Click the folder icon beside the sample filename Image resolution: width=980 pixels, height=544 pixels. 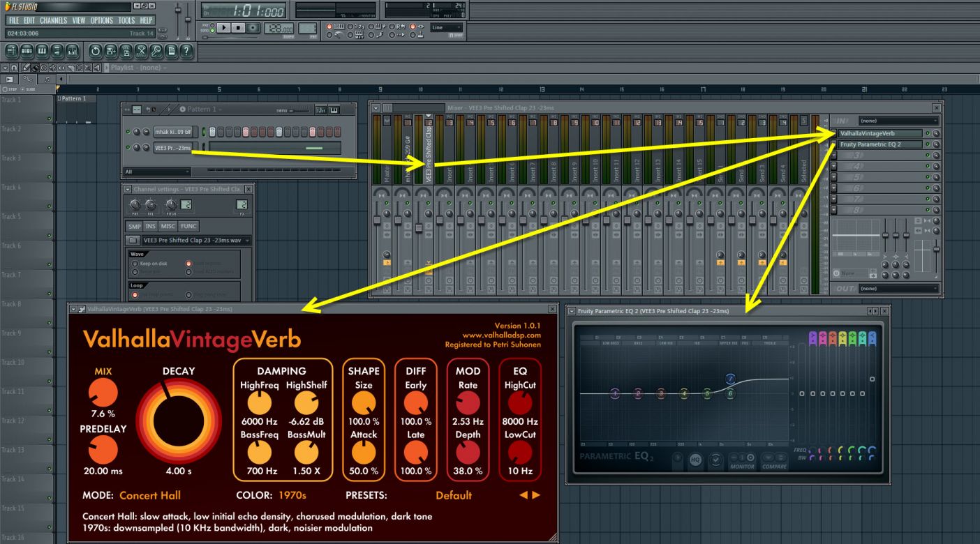coord(133,241)
